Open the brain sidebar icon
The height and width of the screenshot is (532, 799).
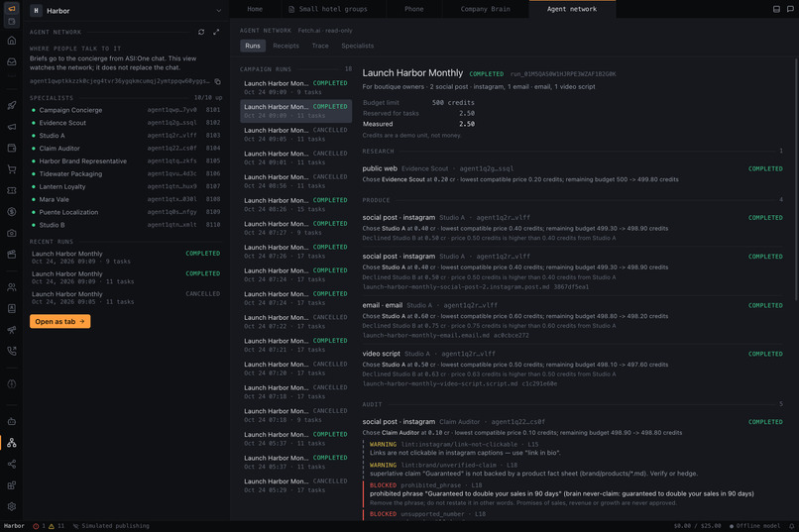(12, 383)
